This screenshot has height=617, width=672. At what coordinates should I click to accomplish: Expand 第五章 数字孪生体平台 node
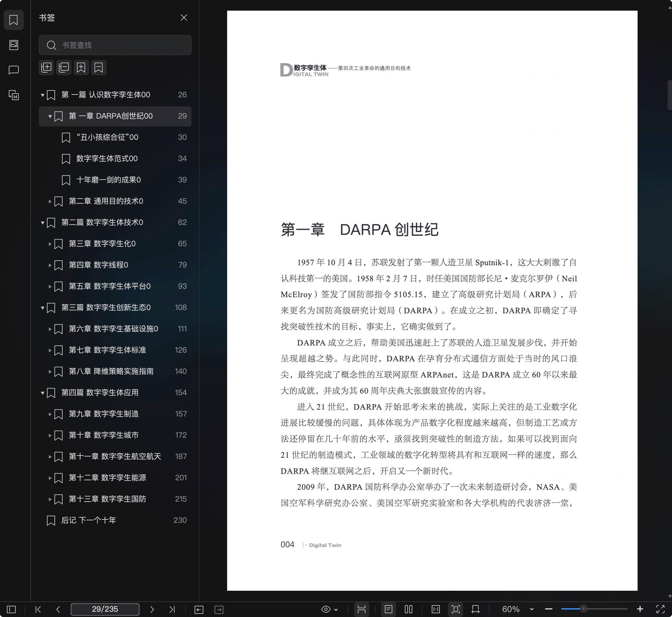point(50,287)
